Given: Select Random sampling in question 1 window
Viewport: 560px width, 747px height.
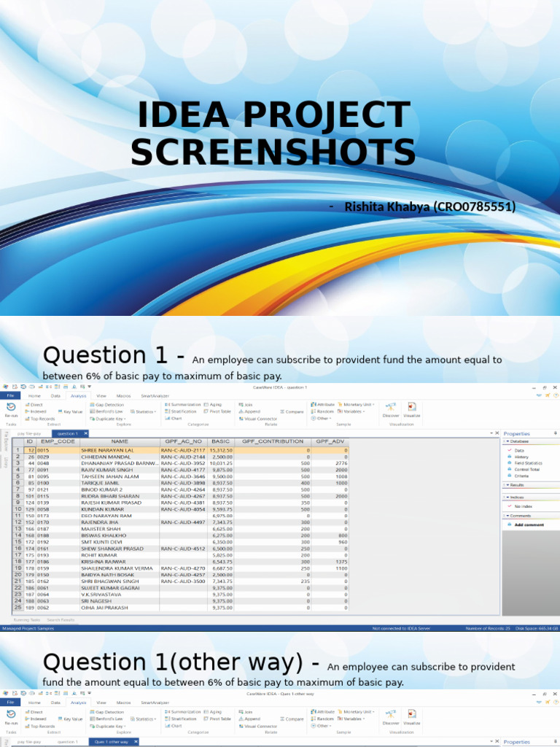Looking at the screenshot, I should point(322,411).
